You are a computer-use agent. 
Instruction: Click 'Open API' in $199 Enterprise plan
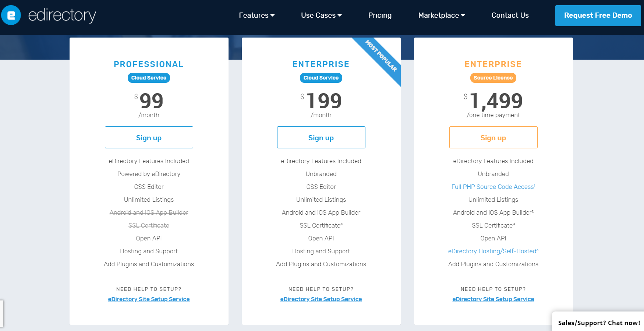tap(321, 238)
